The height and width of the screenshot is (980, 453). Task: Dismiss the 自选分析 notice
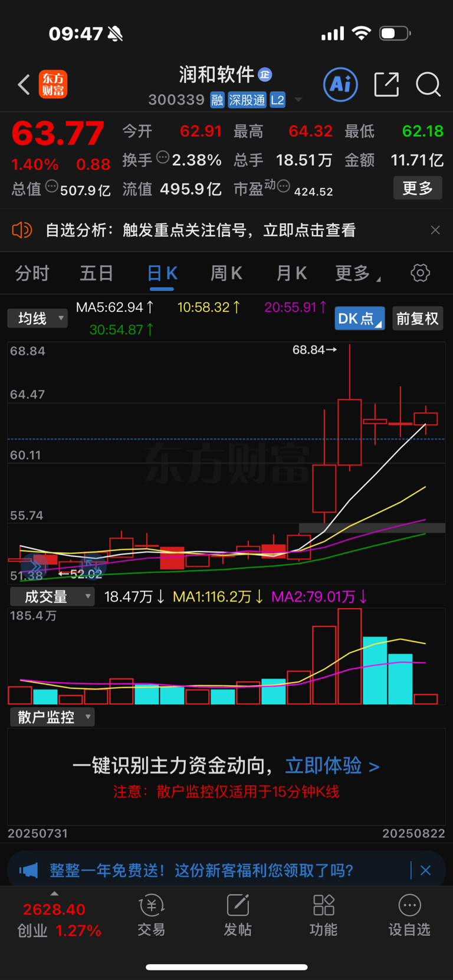(x=435, y=230)
